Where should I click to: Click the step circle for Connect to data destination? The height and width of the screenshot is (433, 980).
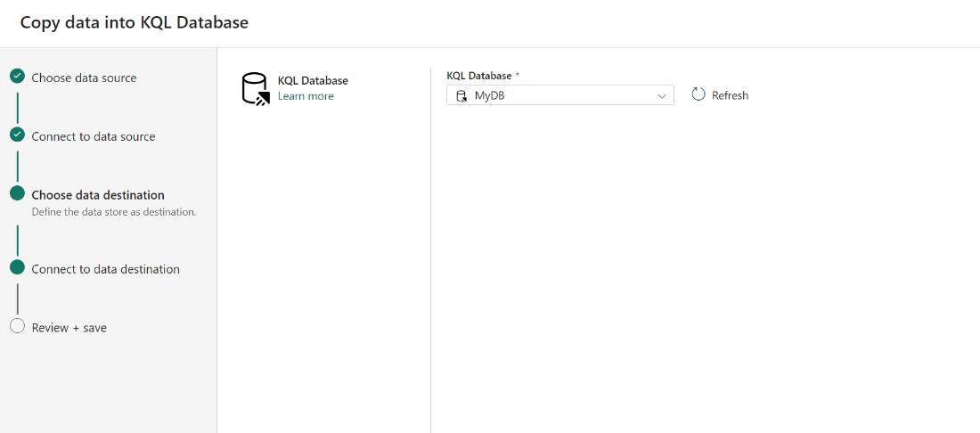tap(17, 268)
